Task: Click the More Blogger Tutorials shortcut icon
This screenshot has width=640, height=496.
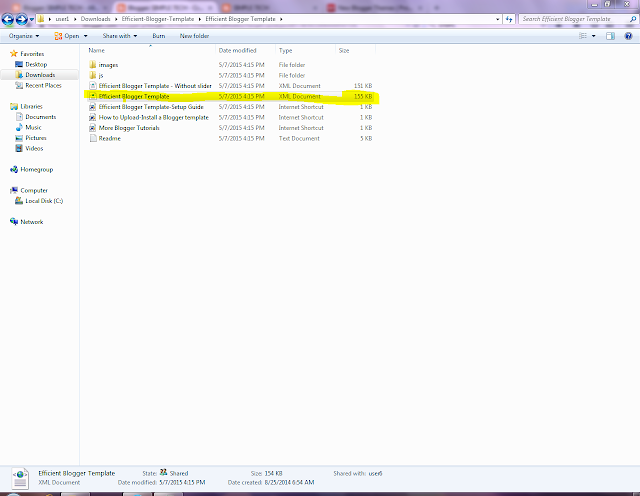Action: point(93,128)
